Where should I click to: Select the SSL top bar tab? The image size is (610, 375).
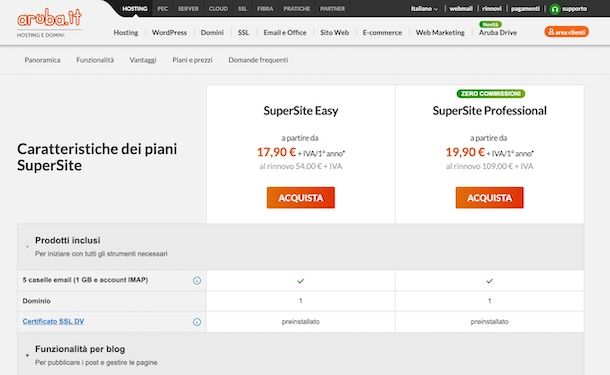tap(242, 9)
